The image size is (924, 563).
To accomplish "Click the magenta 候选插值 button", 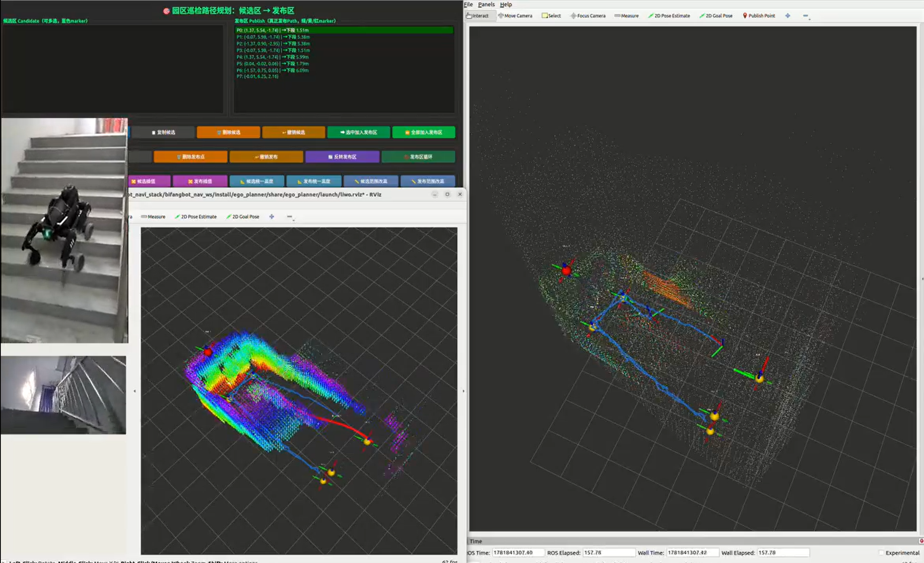I will pos(150,181).
